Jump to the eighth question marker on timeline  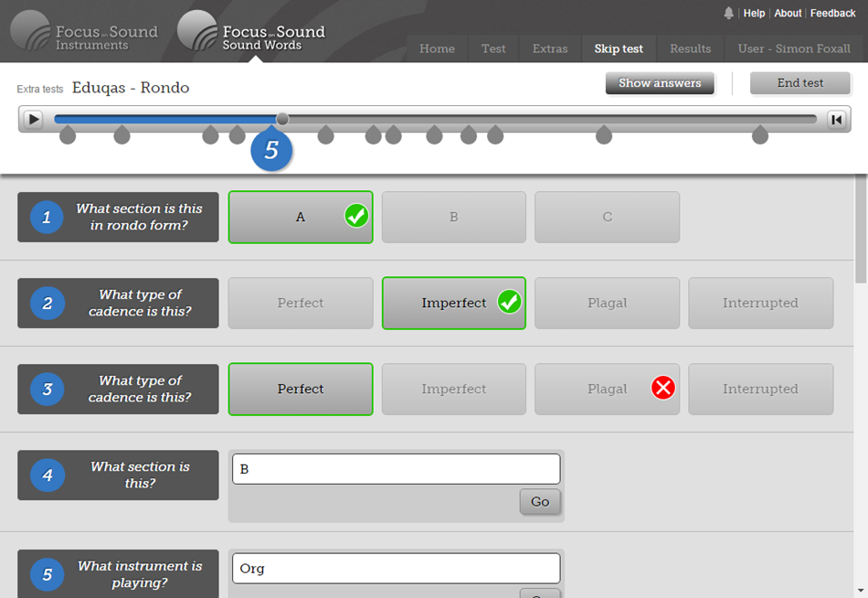tap(394, 134)
